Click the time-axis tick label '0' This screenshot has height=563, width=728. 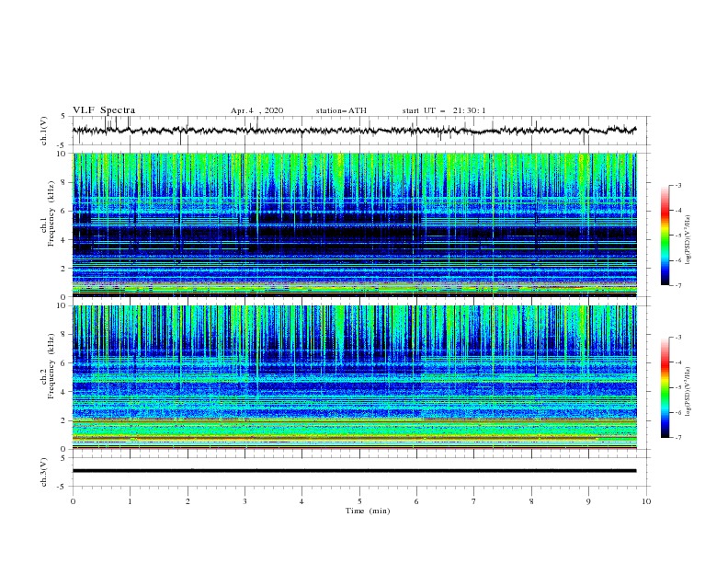pyautogui.click(x=73, y=501)
